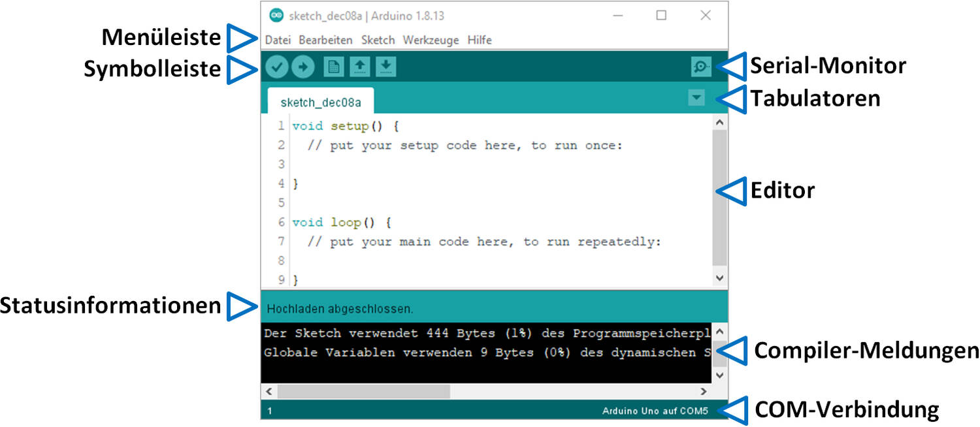Click the console vertical scrollbar down arrow
The image size is (980, 427).
719,375
